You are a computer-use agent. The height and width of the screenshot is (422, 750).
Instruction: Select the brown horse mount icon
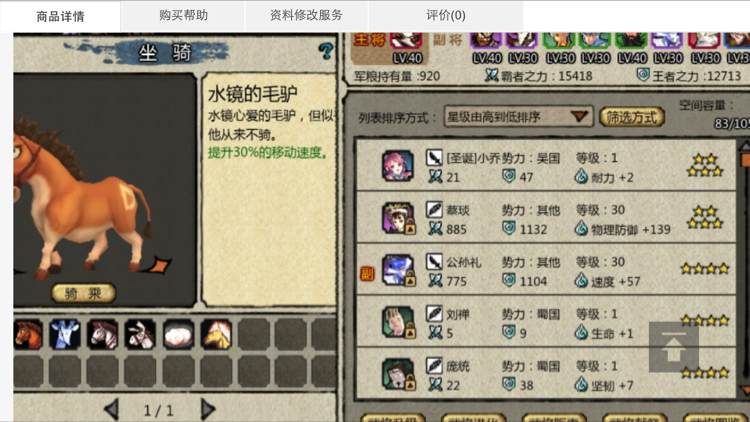[x=28, y=334]
